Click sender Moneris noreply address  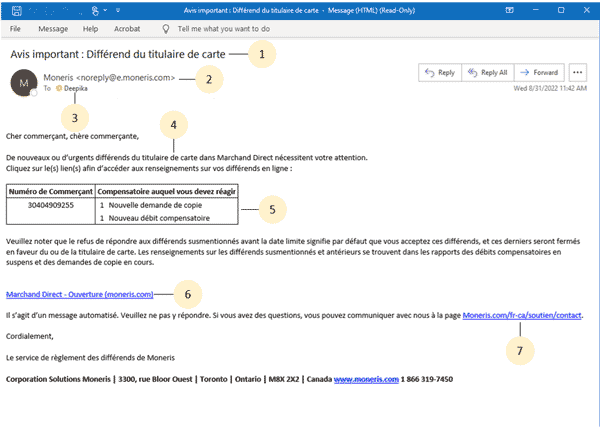[109, 78]
